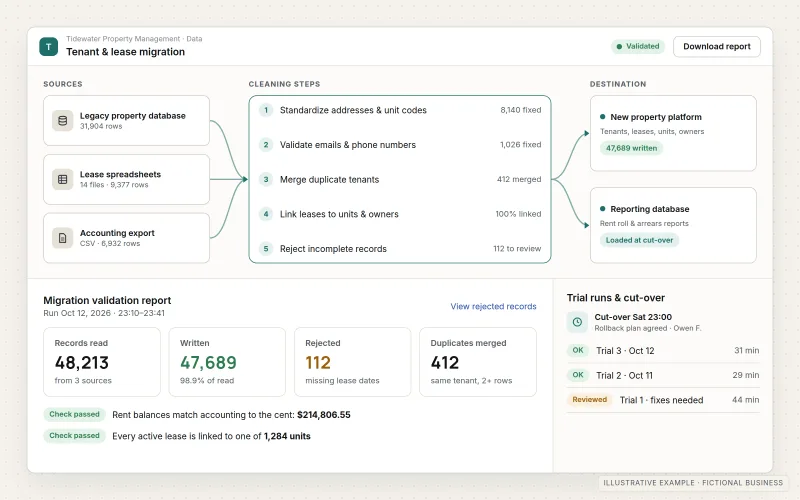This screenshot has width=800, height=500.
Task: Click the Legacy property database icon
Action: [x=63, y=121]
